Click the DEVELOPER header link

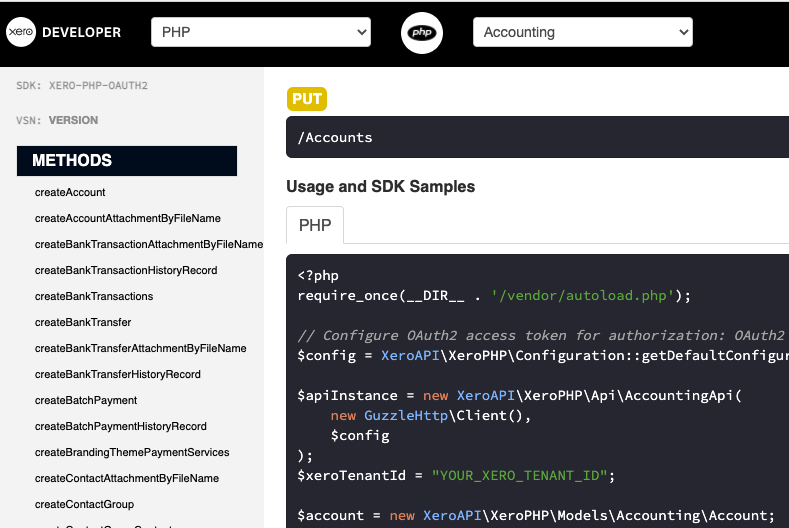coord(82,32)
